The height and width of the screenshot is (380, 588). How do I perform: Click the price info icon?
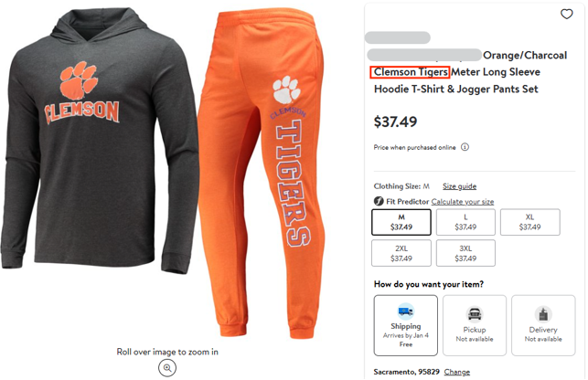(465, 147)
